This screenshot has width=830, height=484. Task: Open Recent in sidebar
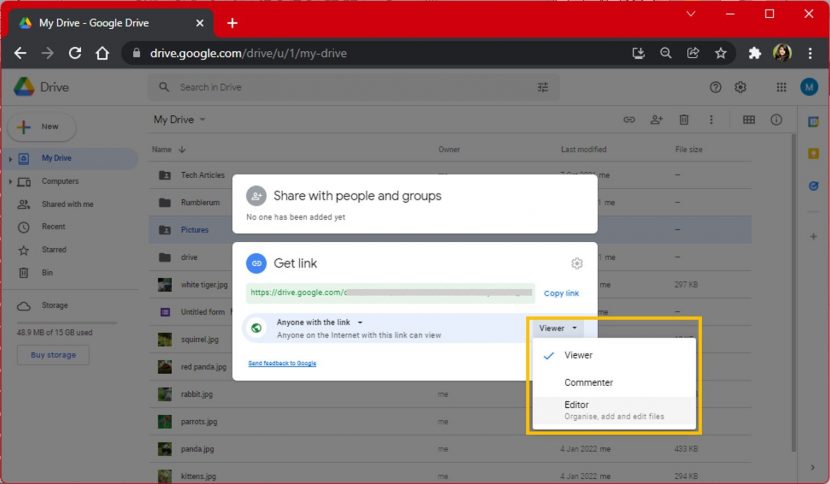[53, 227]
